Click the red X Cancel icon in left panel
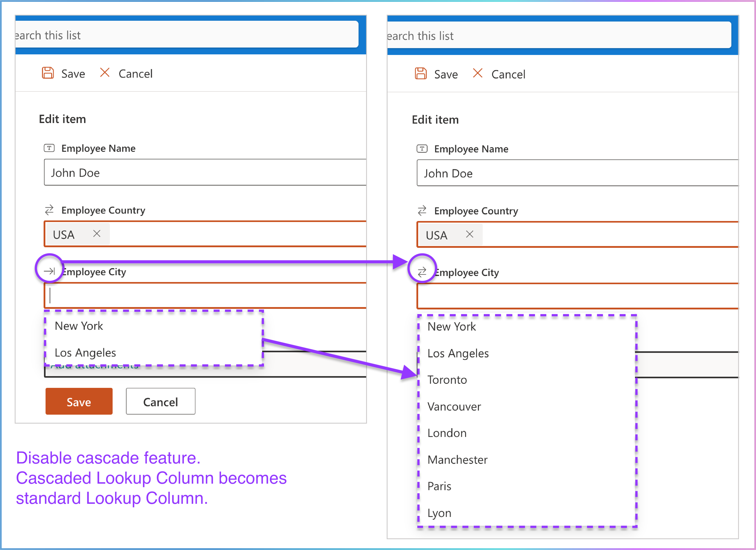 pyautogui.click(x=105, y=72)
